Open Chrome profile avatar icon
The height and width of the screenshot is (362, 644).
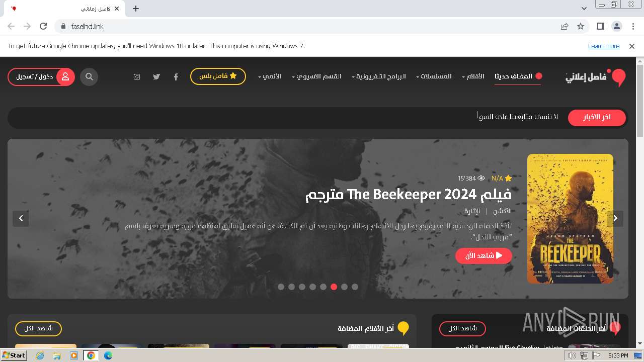(x=616, y=26)
